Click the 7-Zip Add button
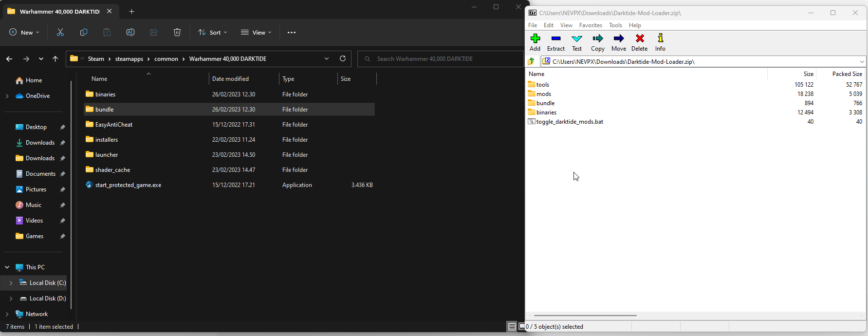868x336 pixels. 535,42
